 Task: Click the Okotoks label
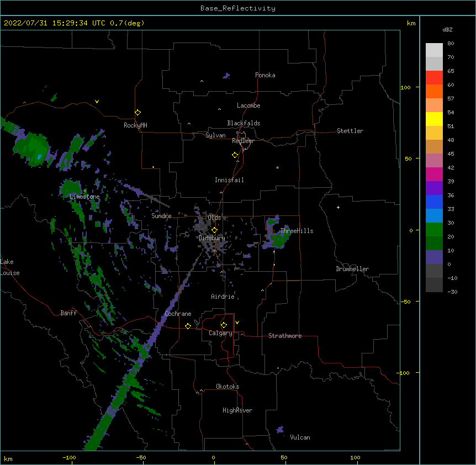coord(228,387)
